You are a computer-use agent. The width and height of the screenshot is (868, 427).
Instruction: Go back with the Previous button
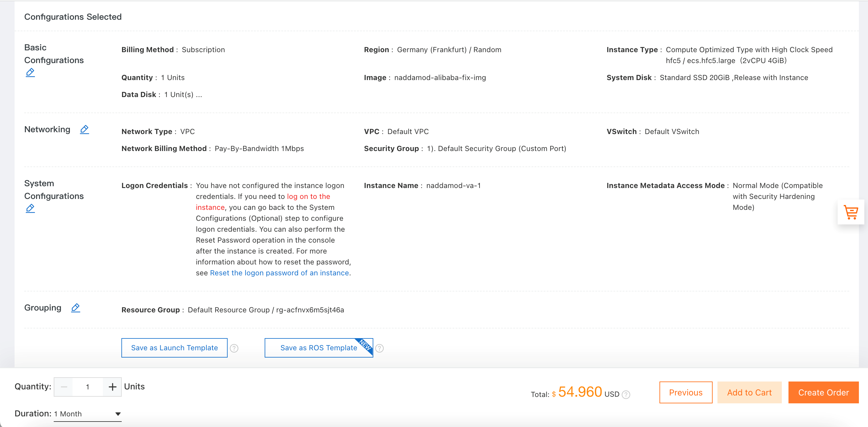(x=686, y=393)
